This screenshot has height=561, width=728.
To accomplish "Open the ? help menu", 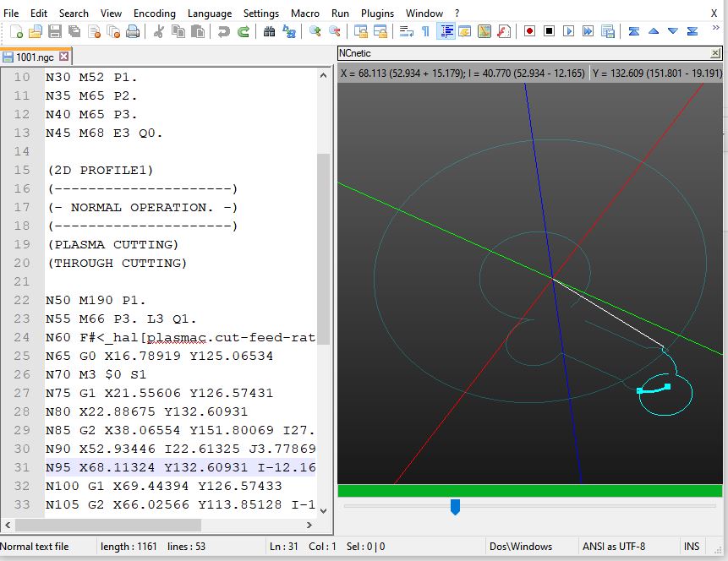I will pos(457,13).
